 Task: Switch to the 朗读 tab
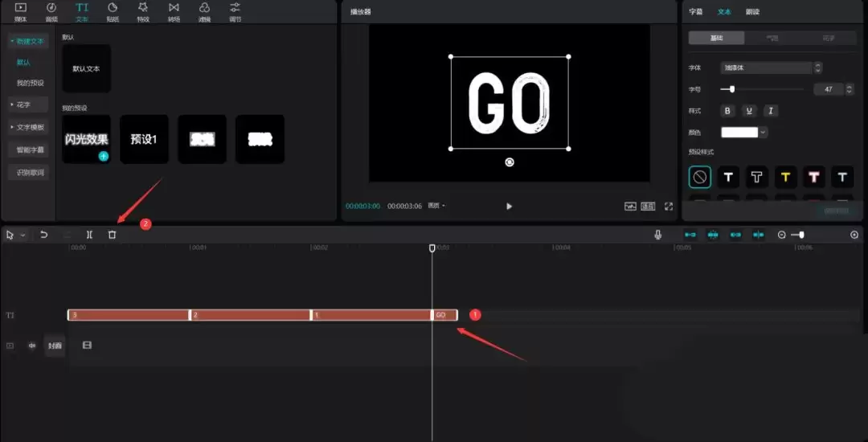[752, 12]
